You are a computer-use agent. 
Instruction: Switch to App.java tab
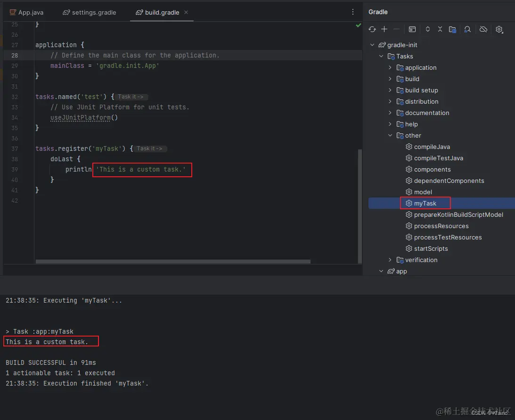(x=26, y=12)
